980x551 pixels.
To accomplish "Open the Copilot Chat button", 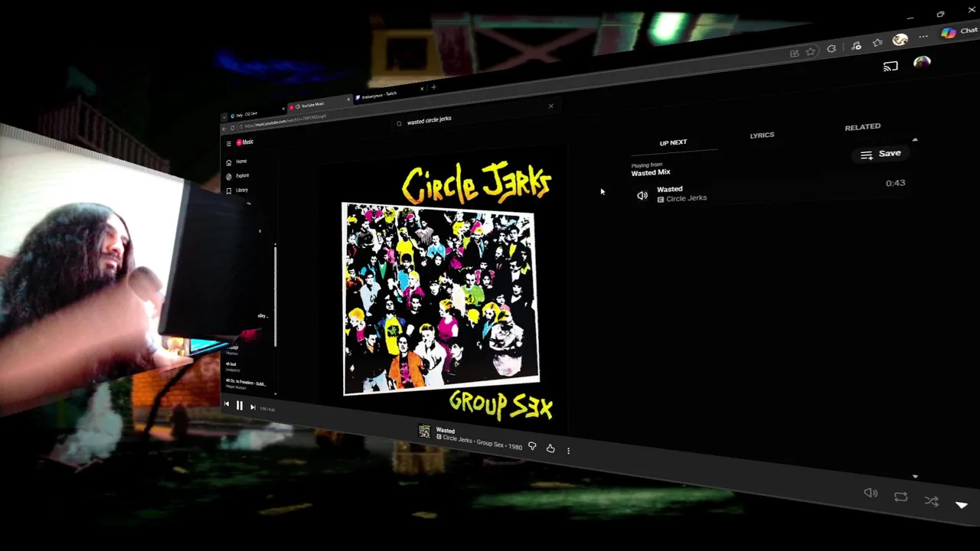I will pos(959,31).
